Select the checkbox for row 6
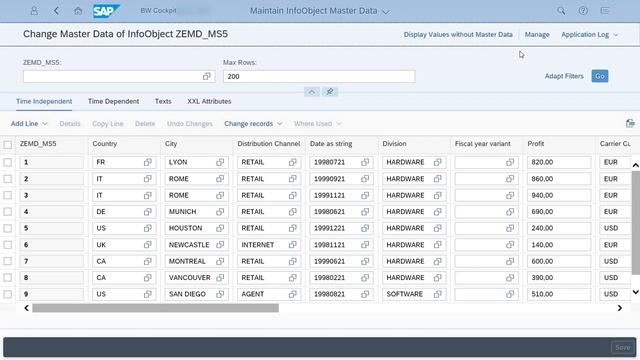Image resolution: width=640 pixels, height=360 pixels. pos(8,244)
